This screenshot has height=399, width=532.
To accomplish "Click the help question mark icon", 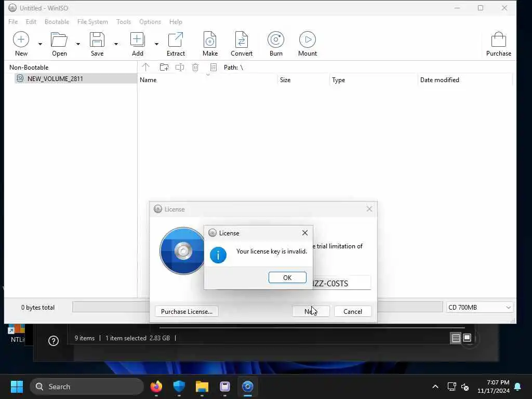I will tap(54, 341).
